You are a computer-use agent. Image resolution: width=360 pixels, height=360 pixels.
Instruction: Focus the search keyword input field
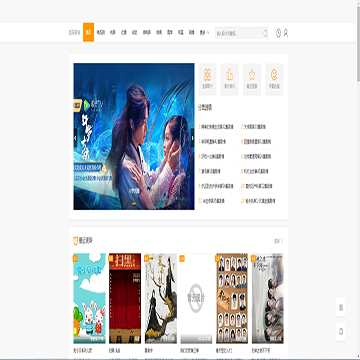point(239,33)
